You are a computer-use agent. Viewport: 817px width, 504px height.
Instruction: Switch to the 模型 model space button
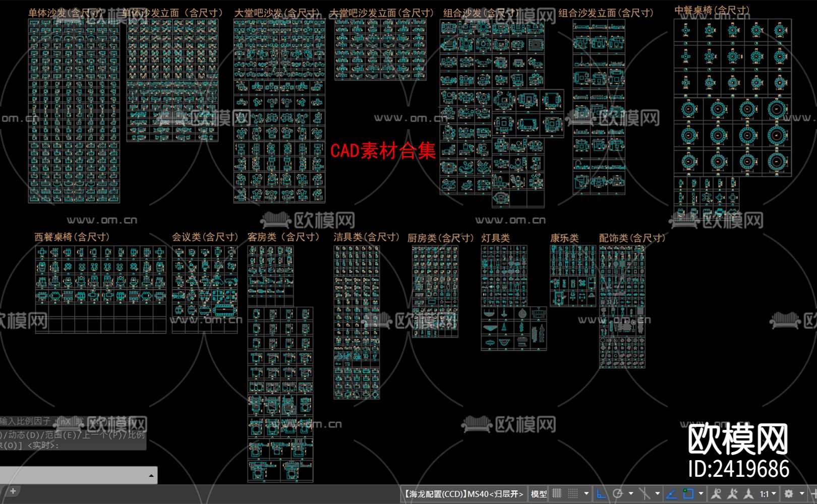pyautogui.click(x=539, y=494)
